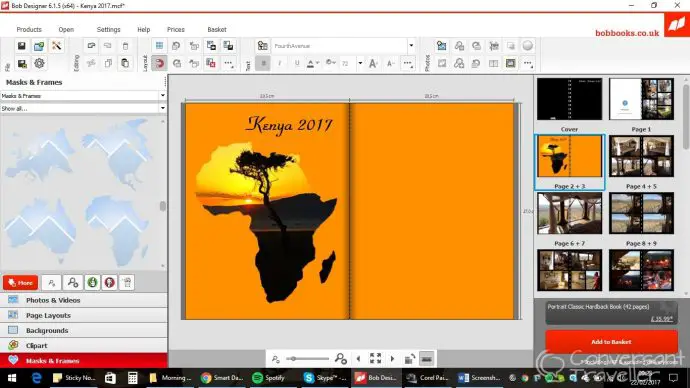Select the Cover page thumbnail

tap(569, 99)
